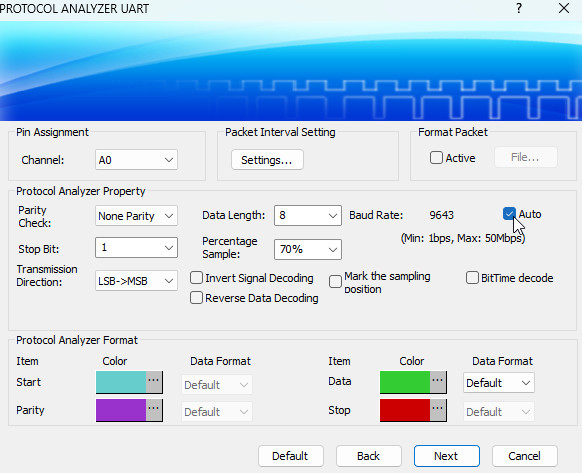Tick the Format Packet Active checkbox
Screen dimensions: 582x473
[x=436, y=158]
